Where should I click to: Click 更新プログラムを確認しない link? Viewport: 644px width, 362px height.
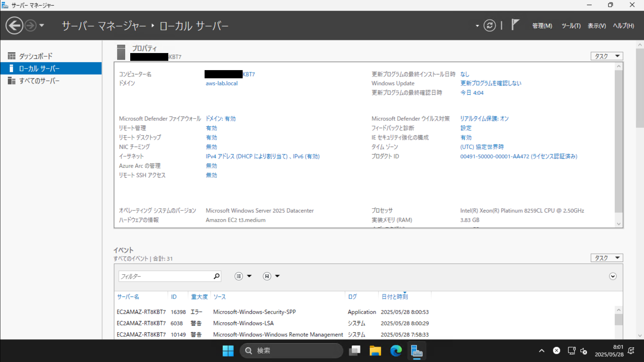coord(491,83)
